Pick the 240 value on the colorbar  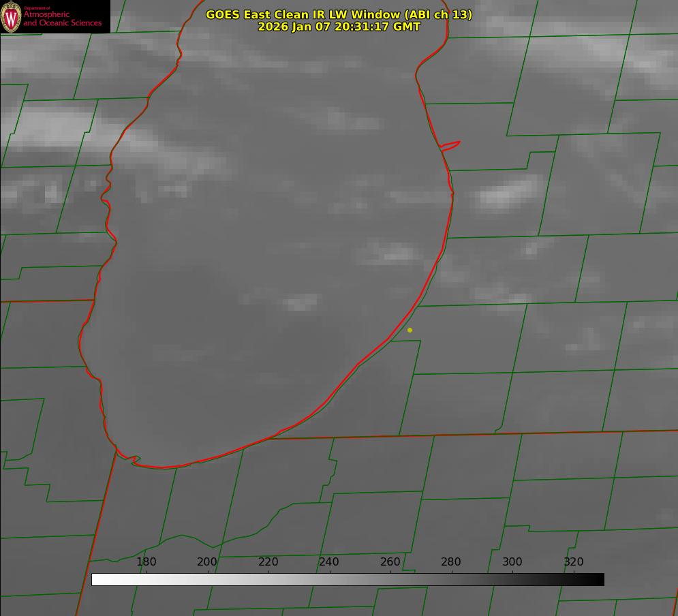tap(329, 561)
